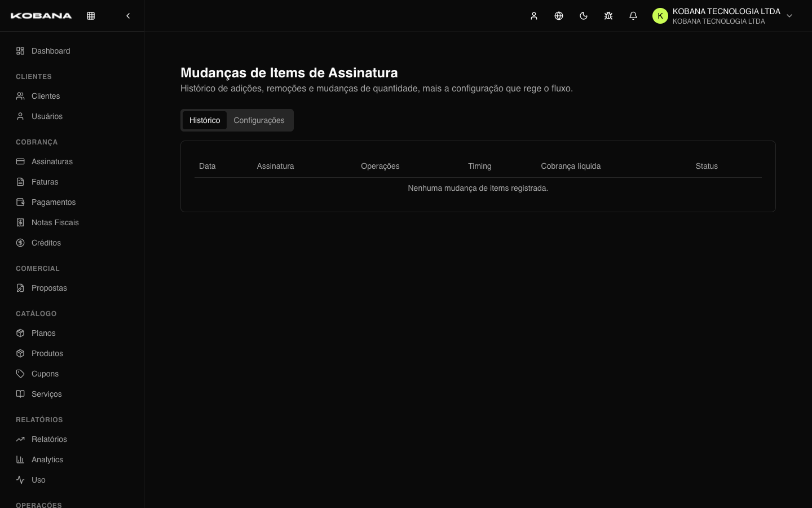The image size is (812, 508).
Task: Click the Kobana logo
Action: [x=41, y=16]
